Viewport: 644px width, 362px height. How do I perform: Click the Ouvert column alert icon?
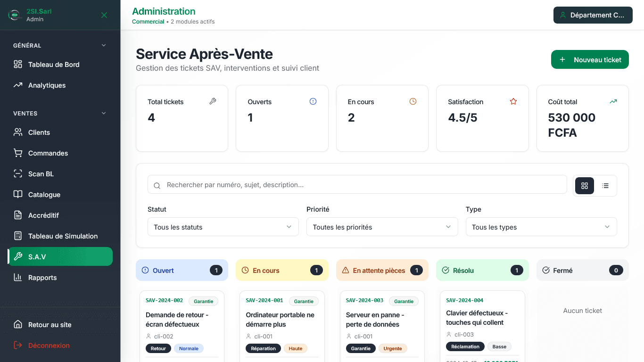[145, 270]
